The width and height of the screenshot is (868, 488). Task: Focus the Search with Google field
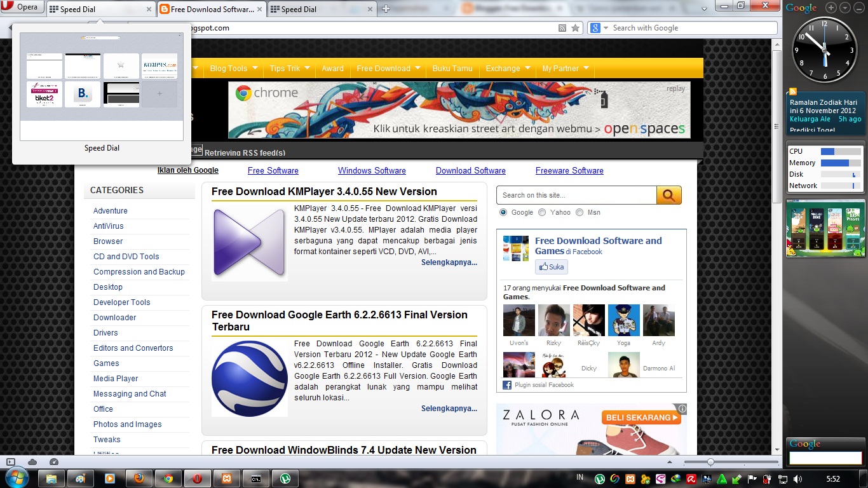point(693,28)
